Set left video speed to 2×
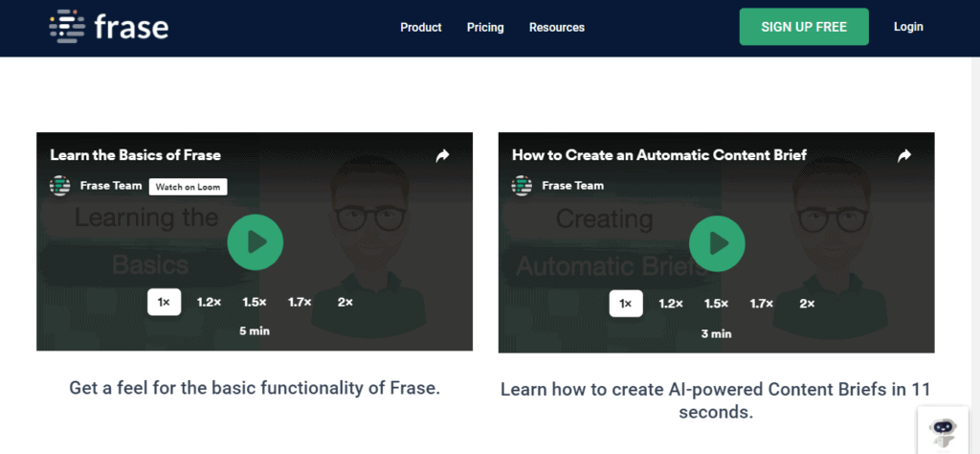980x454 pixels. click(x=345, y=302)
